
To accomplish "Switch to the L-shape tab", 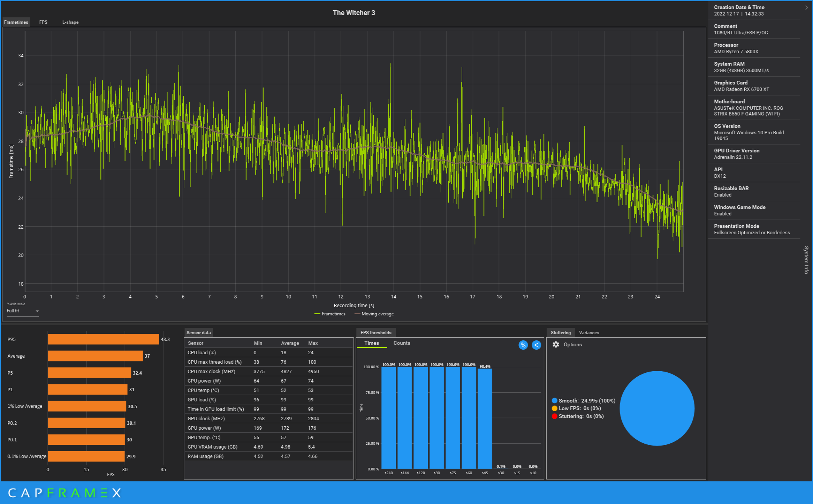I will click(71, 22).
